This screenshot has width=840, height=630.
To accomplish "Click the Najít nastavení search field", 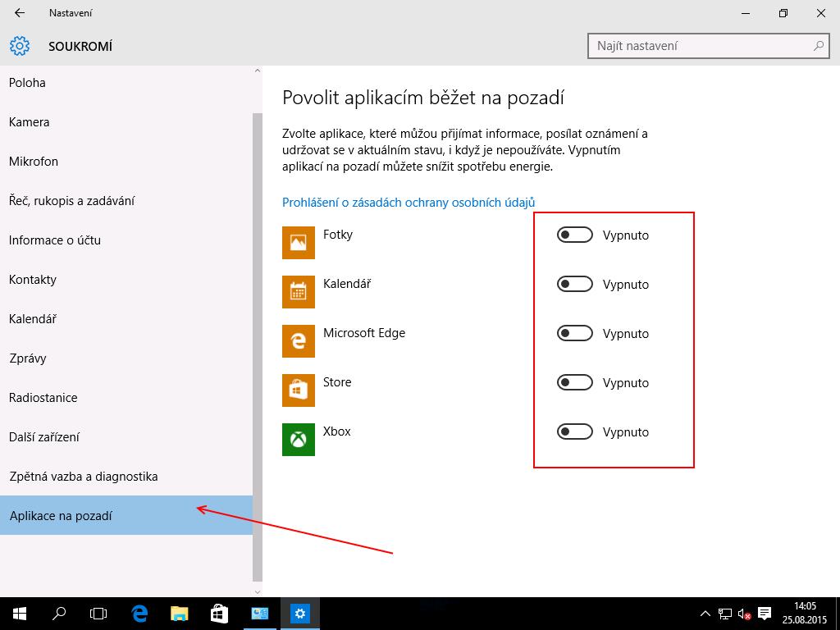I will (701, 46).
